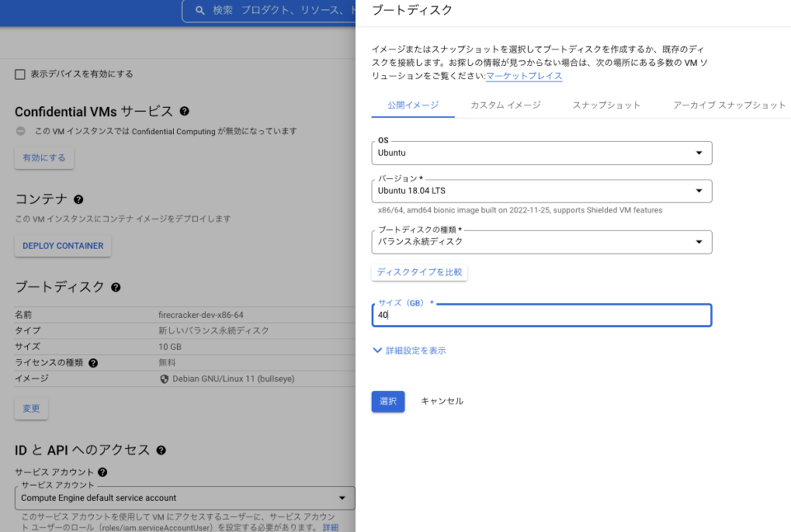Image resolution: width=791 pixels, height=532 pixels.
Task: Open the ブートディスクの種類 dropdown
Action: (x=541, y=241)
